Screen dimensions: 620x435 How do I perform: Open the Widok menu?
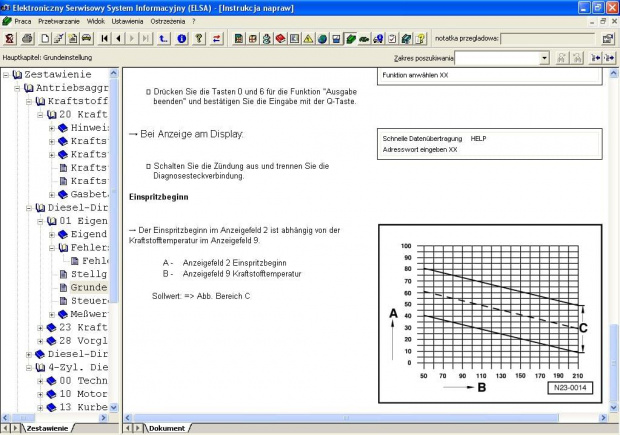(96, 21)
